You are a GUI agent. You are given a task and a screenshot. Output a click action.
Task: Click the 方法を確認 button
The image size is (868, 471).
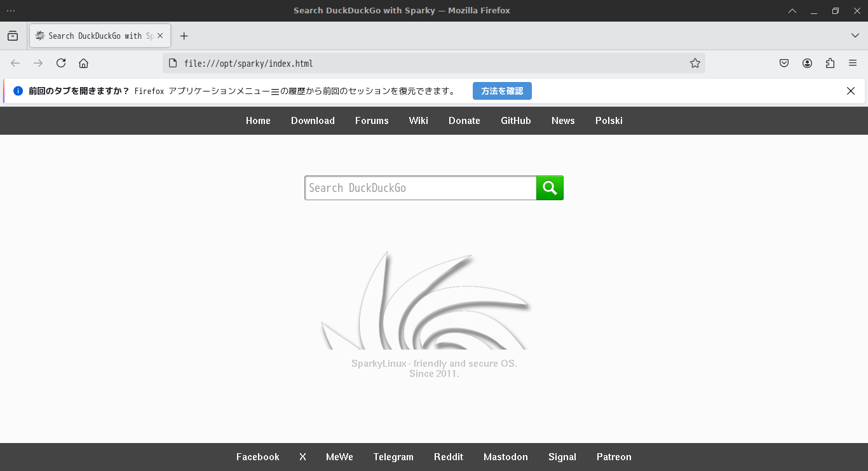(x=502, y=91)
